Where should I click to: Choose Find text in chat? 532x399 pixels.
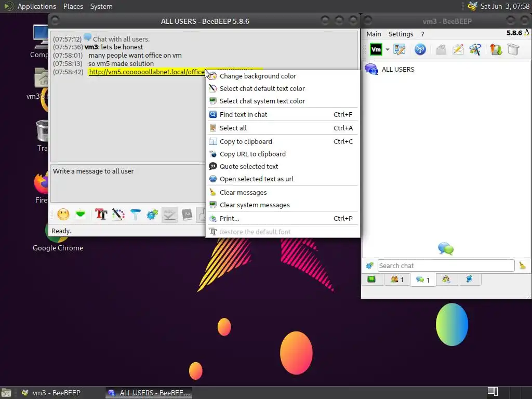(x=282, y=115)
